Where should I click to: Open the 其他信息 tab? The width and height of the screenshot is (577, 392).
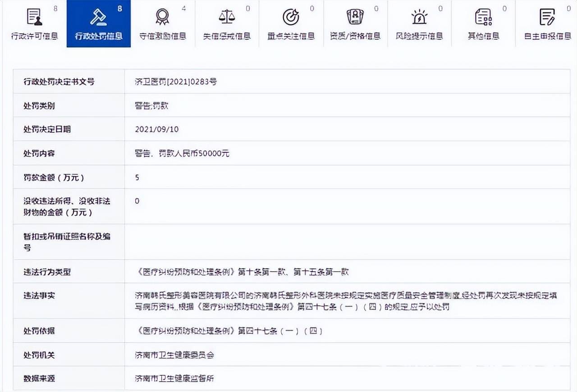pyautogui.click(x=483, y=23)
